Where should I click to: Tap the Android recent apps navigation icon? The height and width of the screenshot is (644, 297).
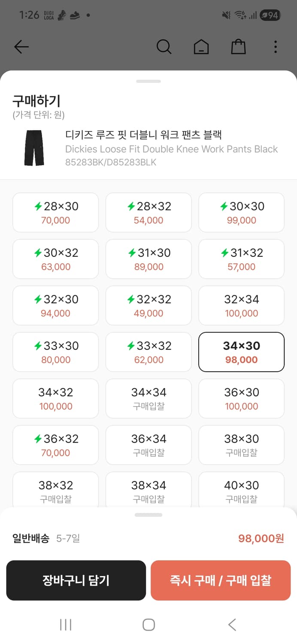pos(65,625)
